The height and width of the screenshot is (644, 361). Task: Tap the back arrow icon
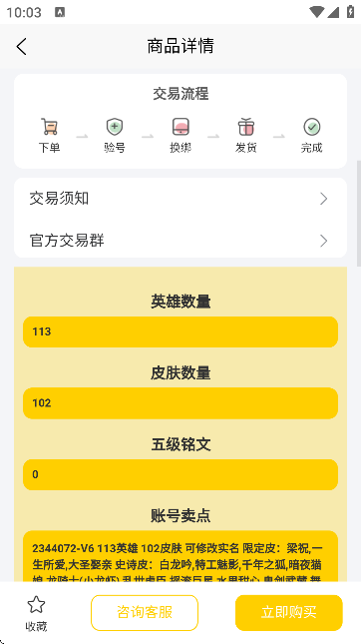(21, 46)
